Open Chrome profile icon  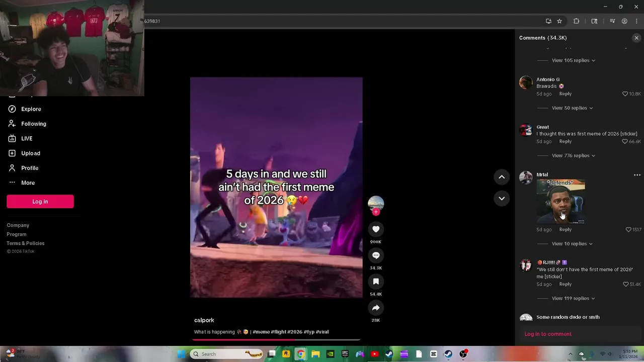(624, 21)
